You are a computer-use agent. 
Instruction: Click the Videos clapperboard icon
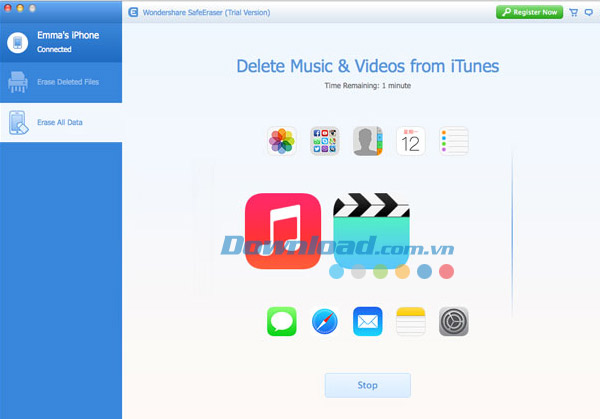tap(371, 231)
